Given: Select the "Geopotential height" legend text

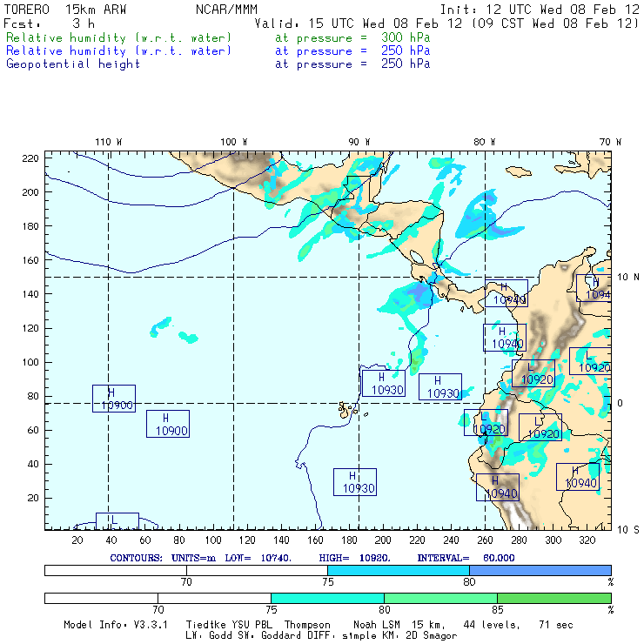Looking at the screenshot, I should pyautogui.click(x=73, y=64).
